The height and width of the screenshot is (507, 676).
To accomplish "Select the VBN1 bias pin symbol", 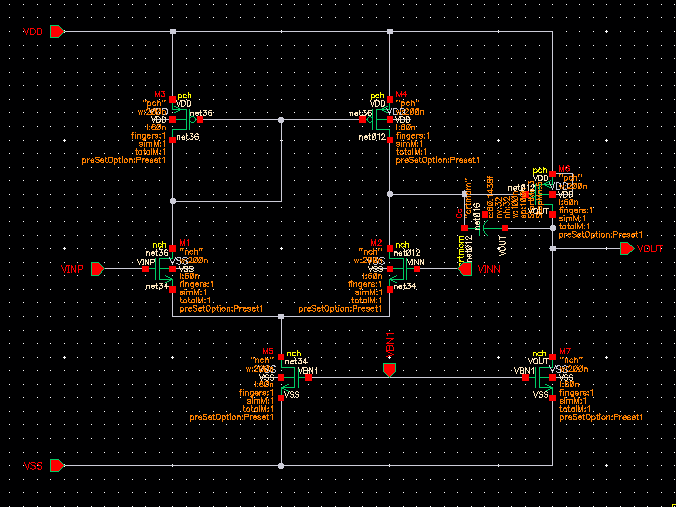I will (389, 369).
